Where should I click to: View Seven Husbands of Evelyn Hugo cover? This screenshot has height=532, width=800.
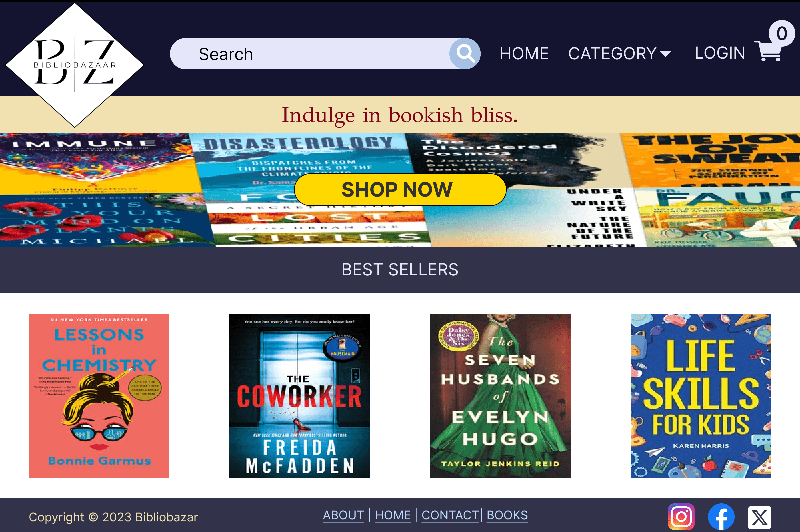tap(500, 396)
